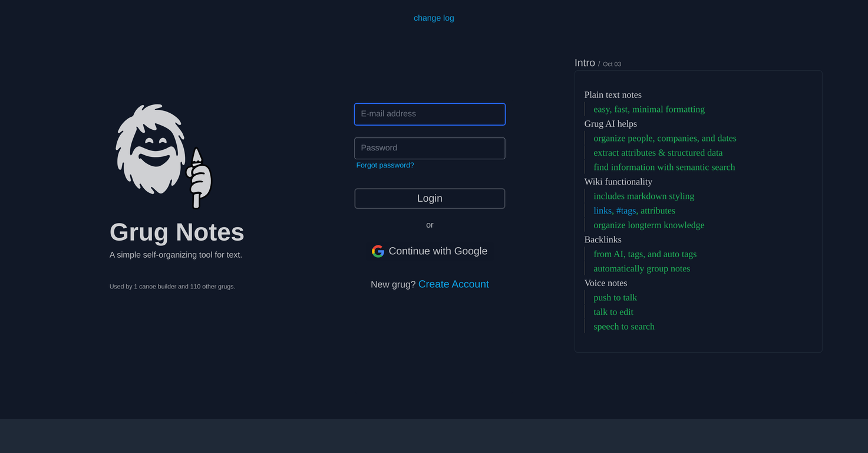
Task: Select the Intro note title
Action: click(x=585, y=63)
